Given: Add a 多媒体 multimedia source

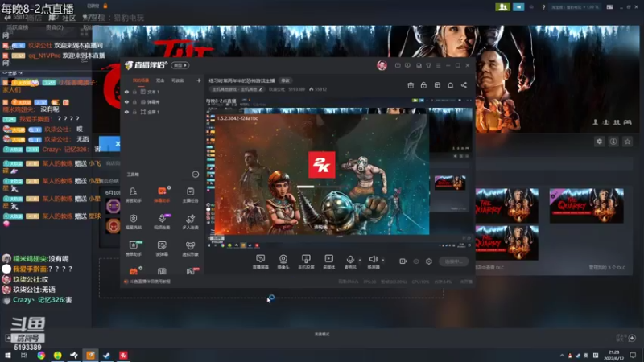Looking at the screenshot, I should tap(329, 261).
